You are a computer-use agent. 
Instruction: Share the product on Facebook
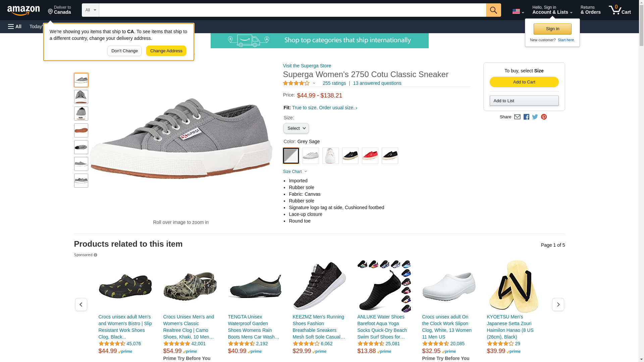pos(526,117)
